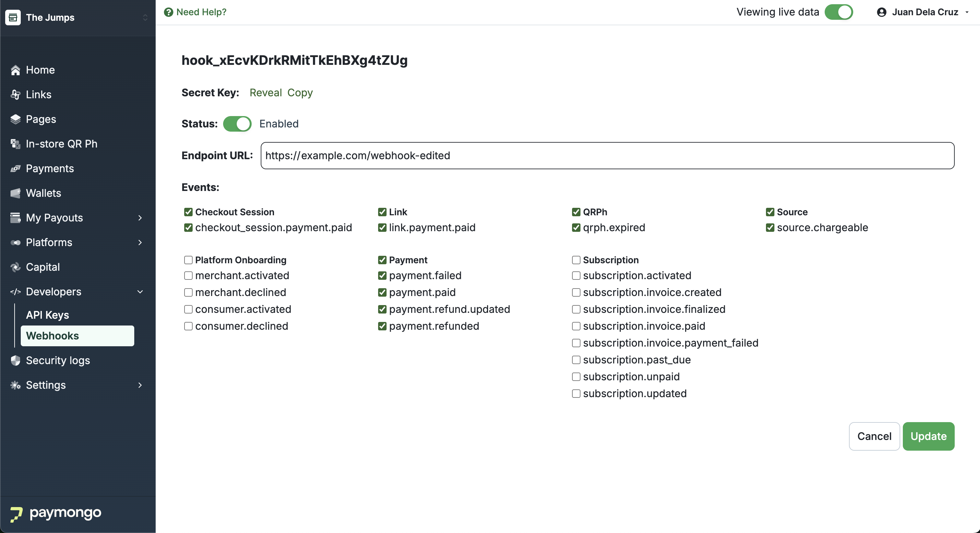980x533 pixels.
Task: Open Juan Dela Cruz account dropdown arrow
Action: [x=967, y=12]
